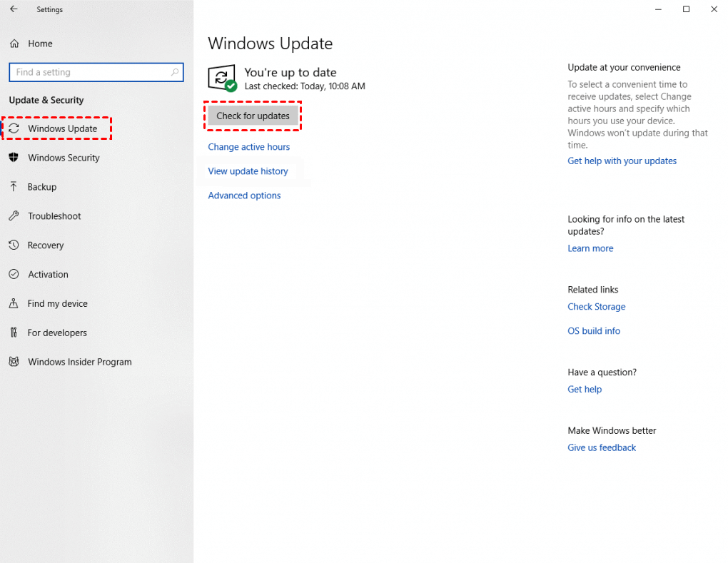Open the OS build info link
728x563 pixels.
point(594,331)
